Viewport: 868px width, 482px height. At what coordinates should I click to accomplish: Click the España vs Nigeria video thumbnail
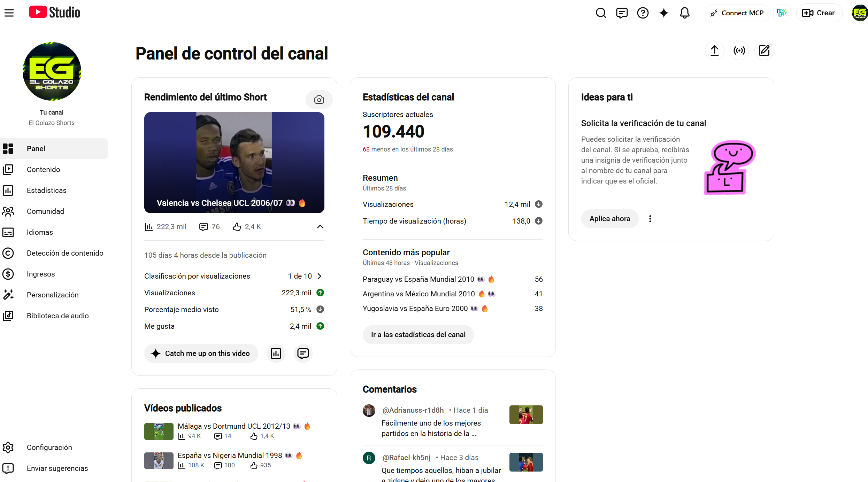coord(159,461)
